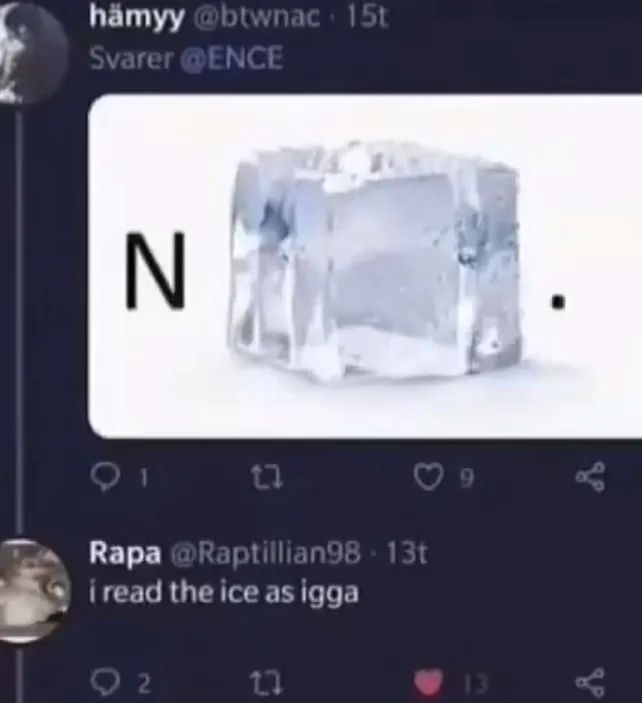Retweet Rapa's reply

click(267, 683)
